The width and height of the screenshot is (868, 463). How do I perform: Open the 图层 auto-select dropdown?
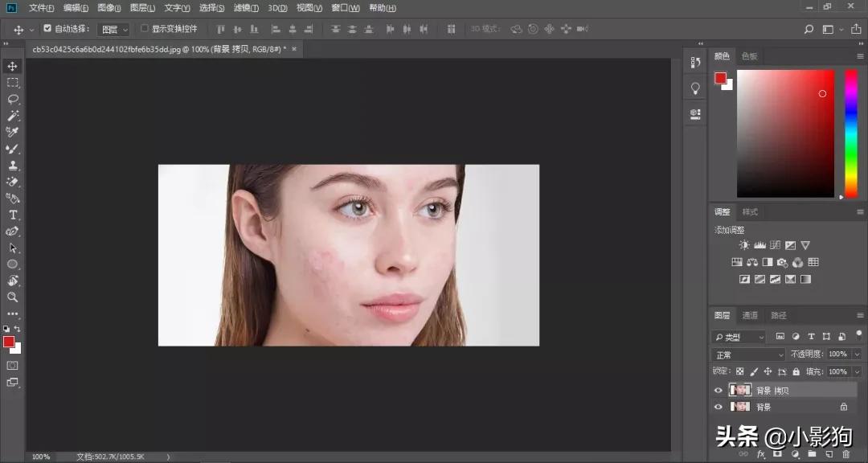click(113, 30)
